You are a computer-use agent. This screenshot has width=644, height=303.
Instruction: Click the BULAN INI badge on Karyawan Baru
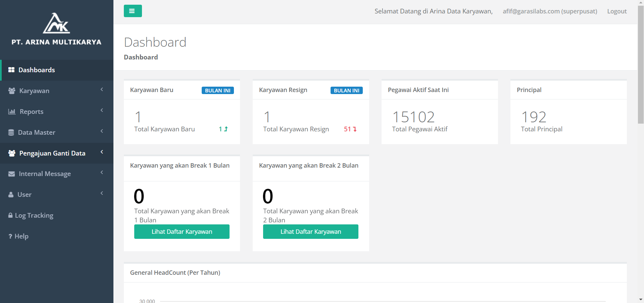[218, 90]
